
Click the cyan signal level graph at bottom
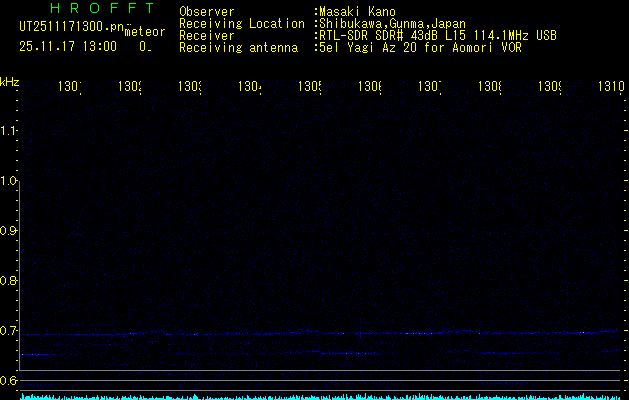point(320,396)
